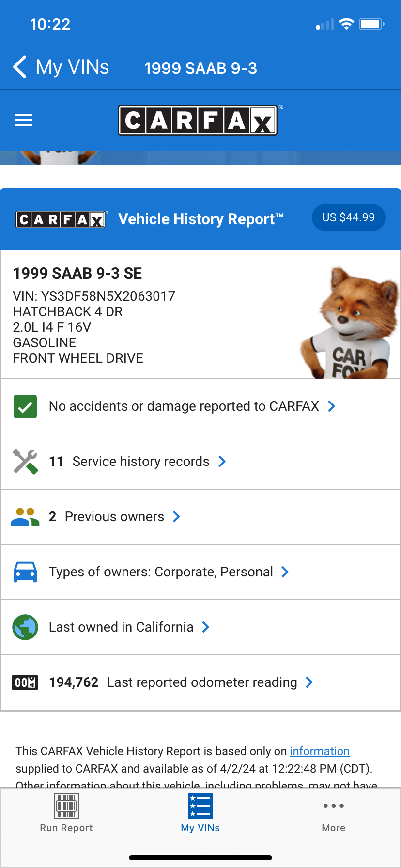Switch to the My VINs tab
Viewport: 401px width, 868px height.
point(200,814)
